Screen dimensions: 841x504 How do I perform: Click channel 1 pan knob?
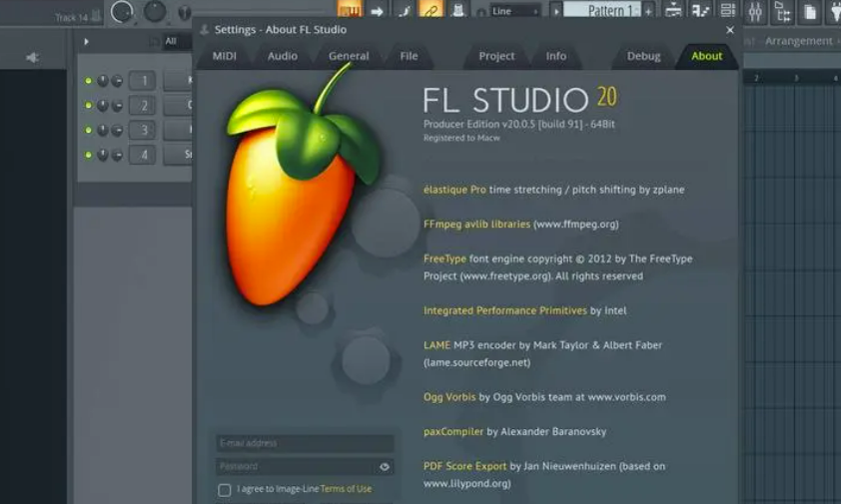[x=103, y=81]
